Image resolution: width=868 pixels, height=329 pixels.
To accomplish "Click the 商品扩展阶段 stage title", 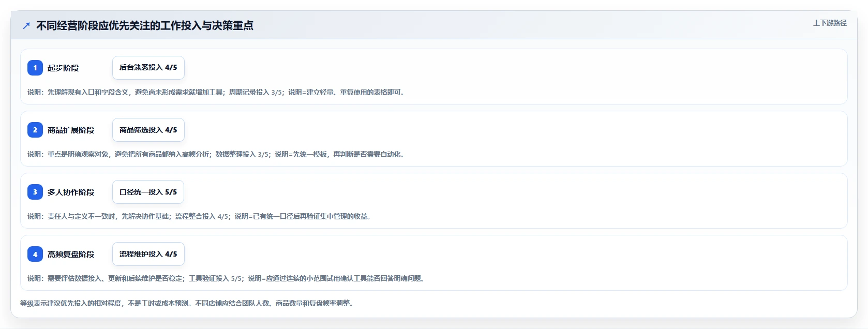I will [x=71, y=130].
